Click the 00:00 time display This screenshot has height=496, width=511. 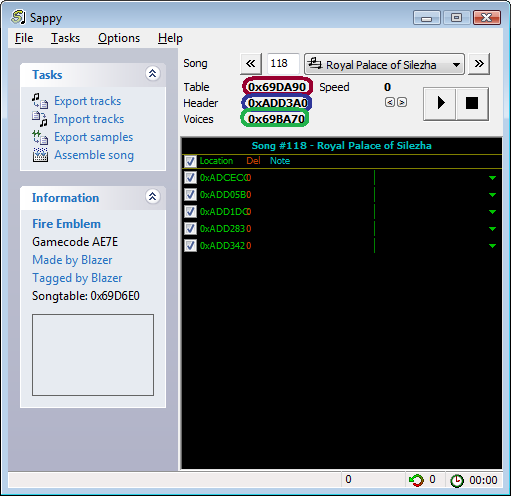tap(483, 480)
